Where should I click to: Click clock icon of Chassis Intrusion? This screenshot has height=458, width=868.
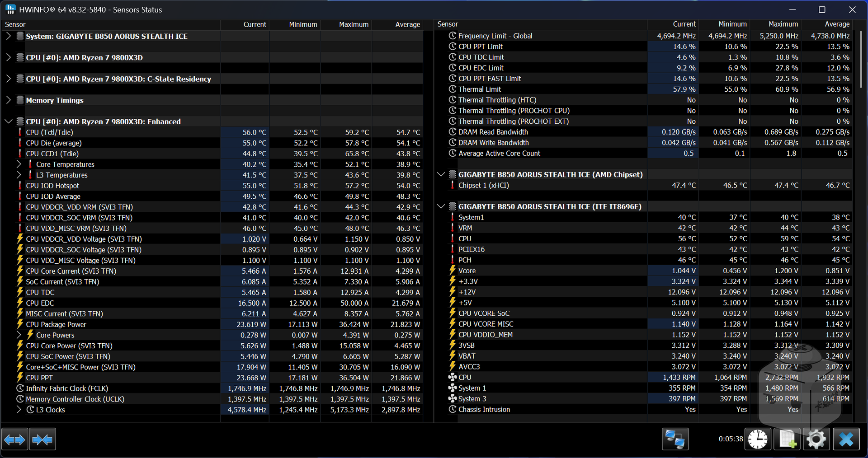tap(453, 409)
